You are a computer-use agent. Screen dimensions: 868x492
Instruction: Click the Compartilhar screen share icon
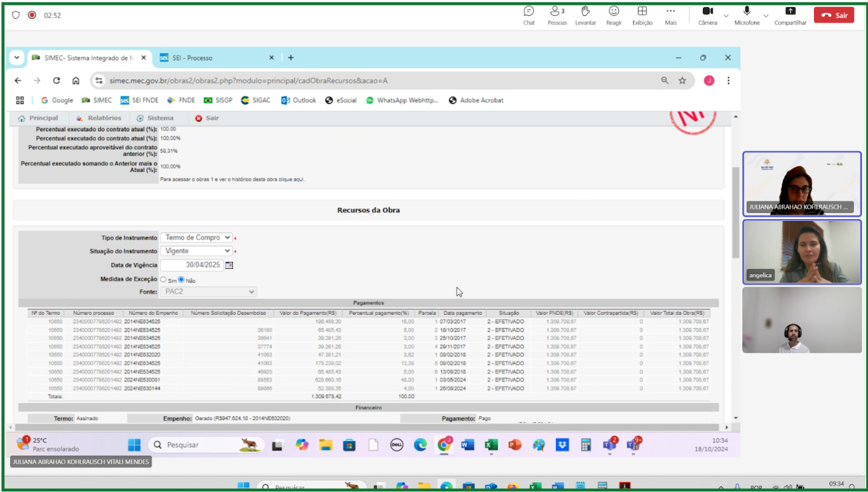(x=790, y=11)
